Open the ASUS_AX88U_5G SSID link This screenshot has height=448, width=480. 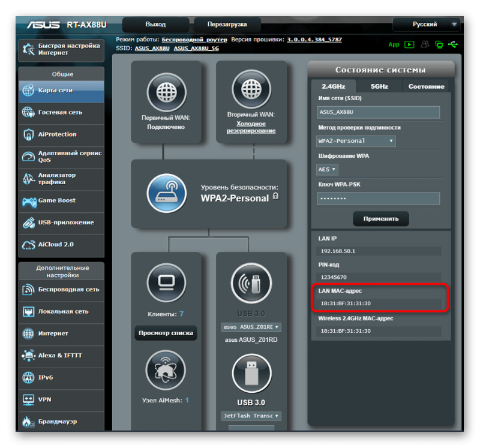196,49
